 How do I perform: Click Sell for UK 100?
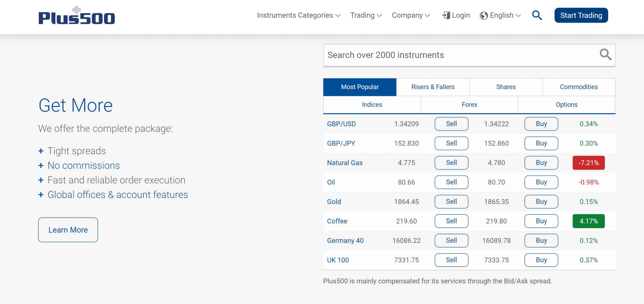[451, 260]
